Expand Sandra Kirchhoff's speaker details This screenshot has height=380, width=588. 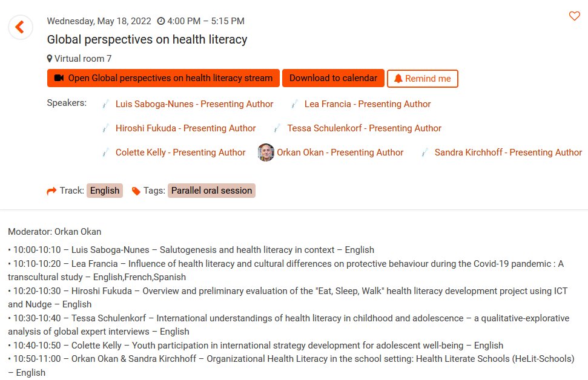tap(507, 152)
